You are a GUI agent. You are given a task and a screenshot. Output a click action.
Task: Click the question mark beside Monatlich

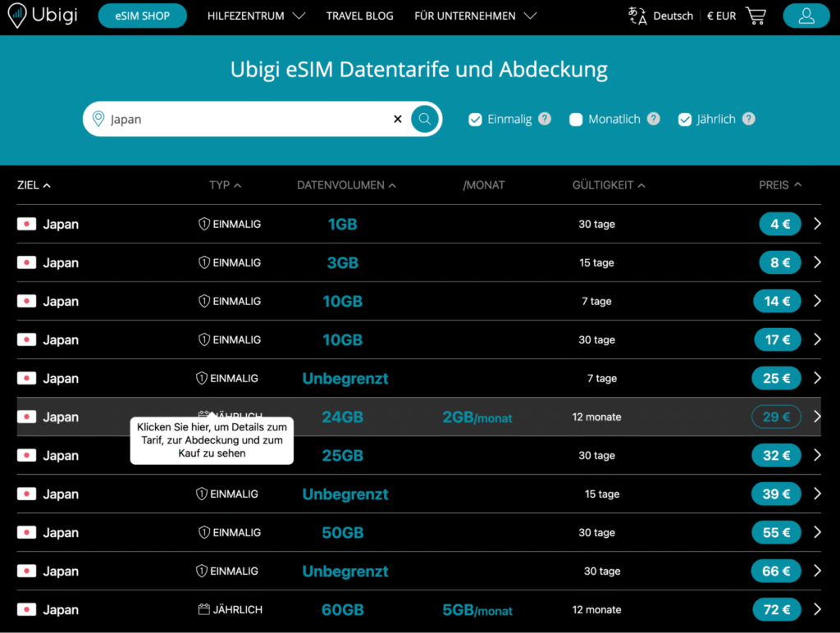click(x=653, y=119)
